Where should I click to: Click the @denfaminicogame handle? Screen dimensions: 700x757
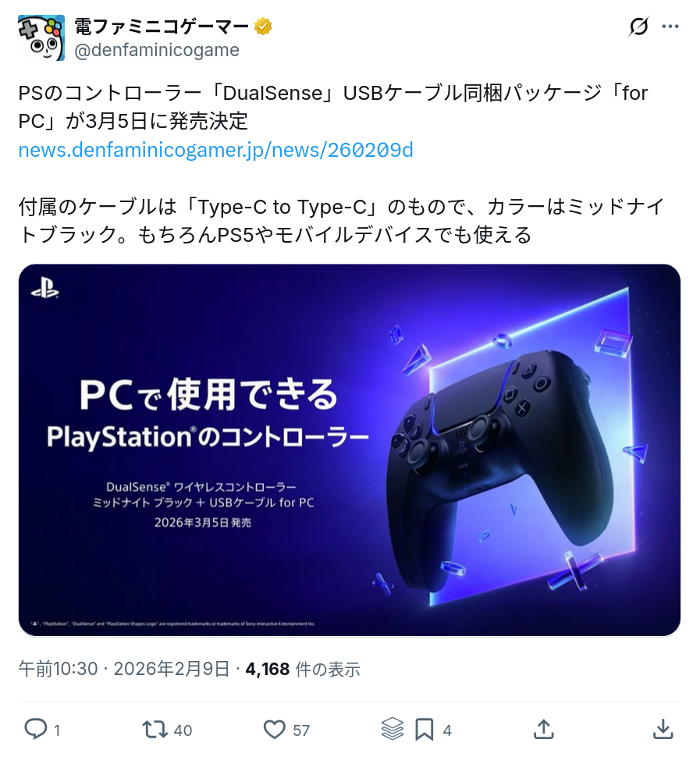click(157, 50)
